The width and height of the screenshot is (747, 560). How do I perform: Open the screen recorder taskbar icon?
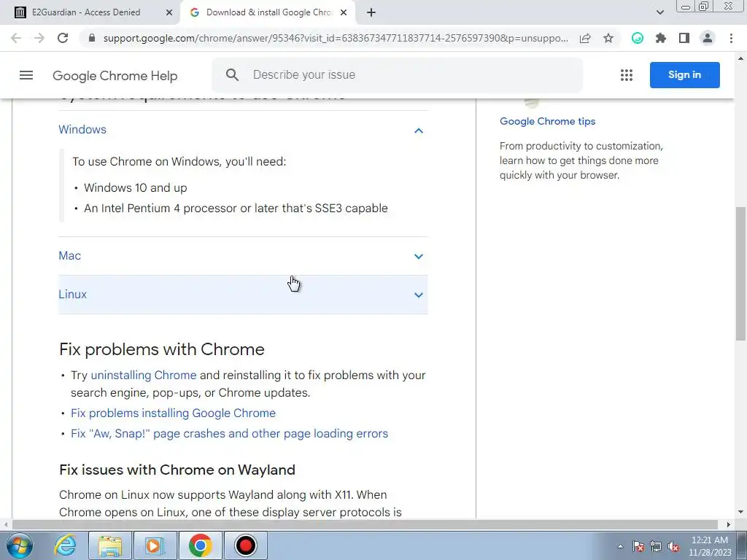[x=246, y=545]
